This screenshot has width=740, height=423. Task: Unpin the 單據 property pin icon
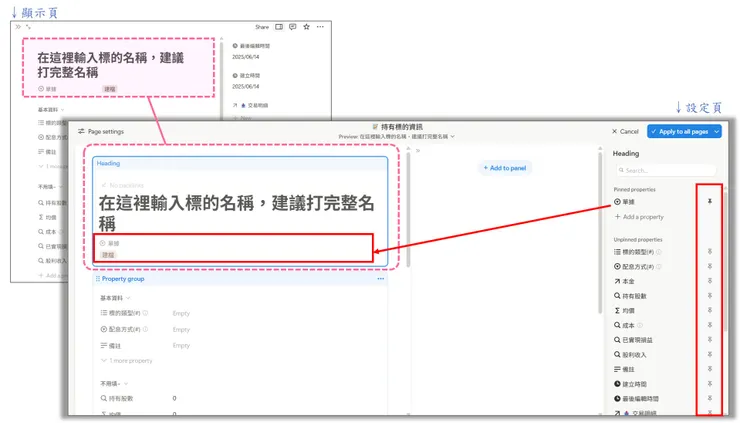[709, 202]
